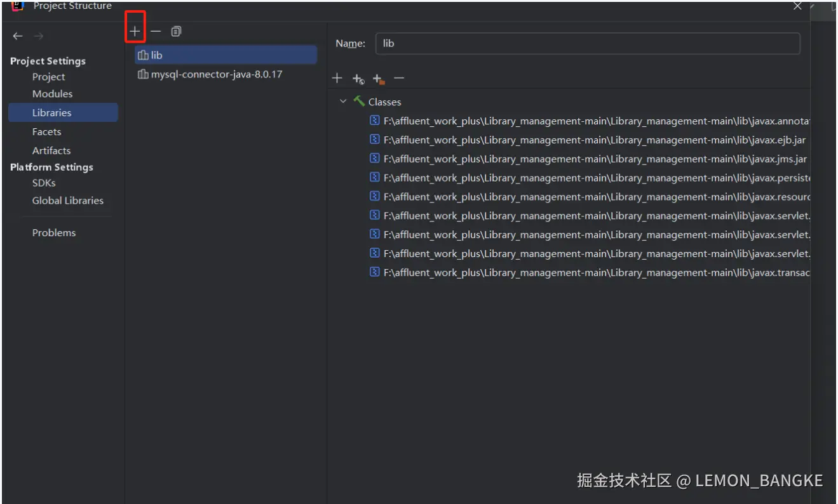Go forward with the right arrow
This screenshot has width=838, height=504.
pyautogui.click(x=39, y=36)
